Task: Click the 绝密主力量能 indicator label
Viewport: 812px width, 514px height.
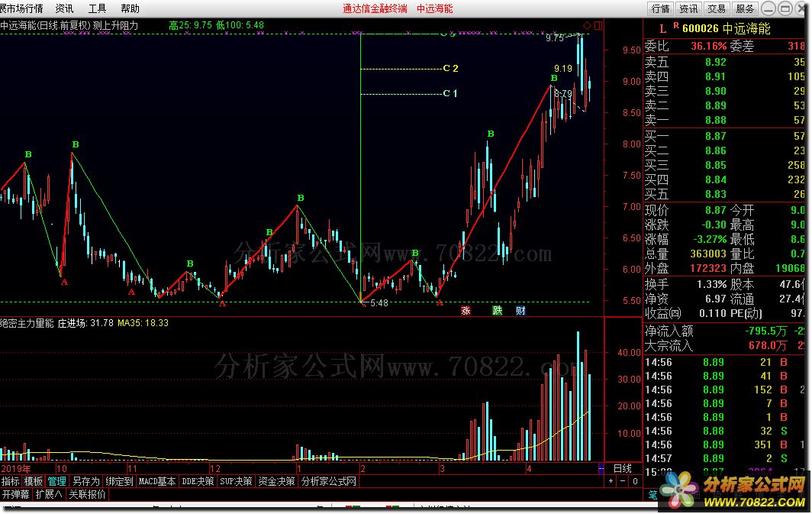Action: pos(27,323)
